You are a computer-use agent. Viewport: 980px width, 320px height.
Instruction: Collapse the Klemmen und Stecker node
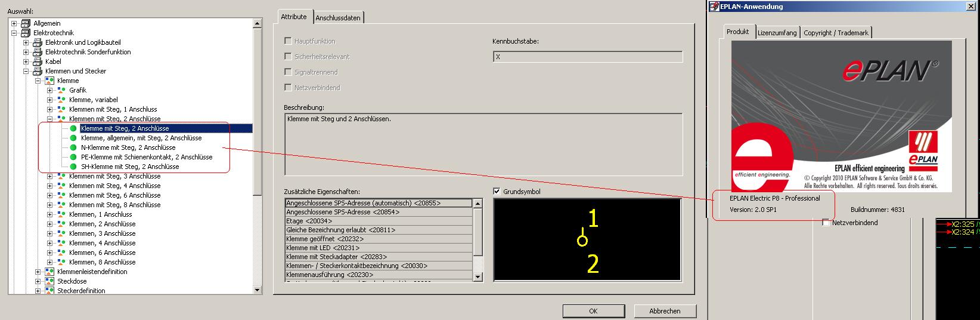(26, 71)
